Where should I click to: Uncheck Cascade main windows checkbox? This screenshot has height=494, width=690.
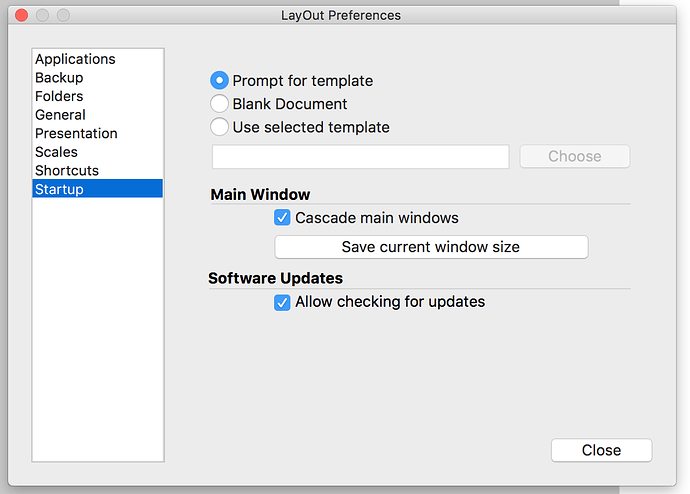coord(282,217)
